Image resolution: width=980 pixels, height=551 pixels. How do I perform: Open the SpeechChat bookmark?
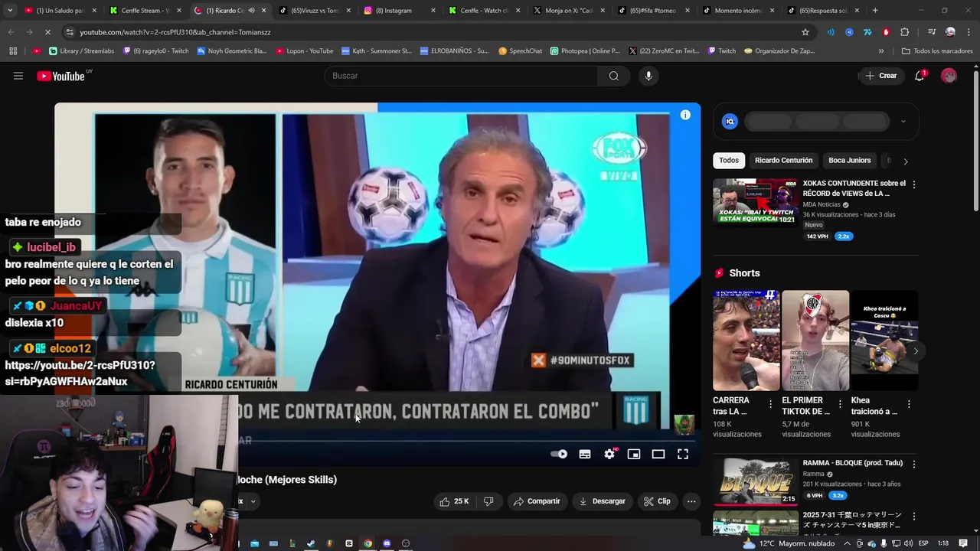point(520,51)
